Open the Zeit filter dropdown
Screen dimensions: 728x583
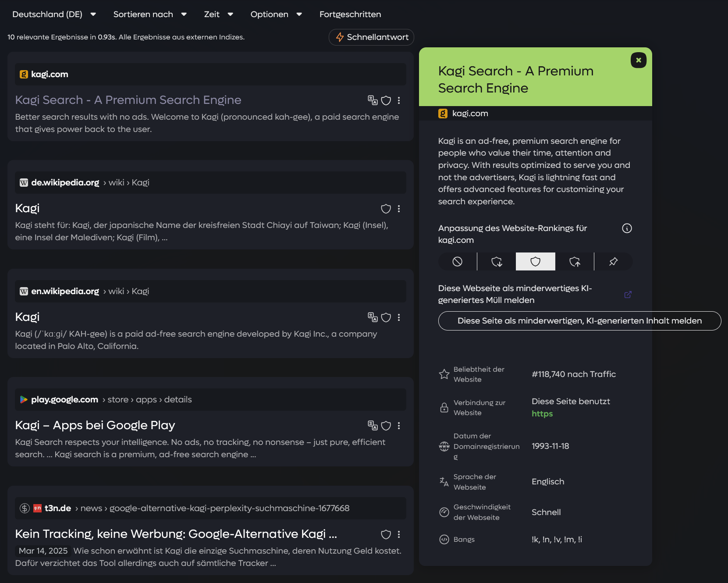[x=218, y=14]
